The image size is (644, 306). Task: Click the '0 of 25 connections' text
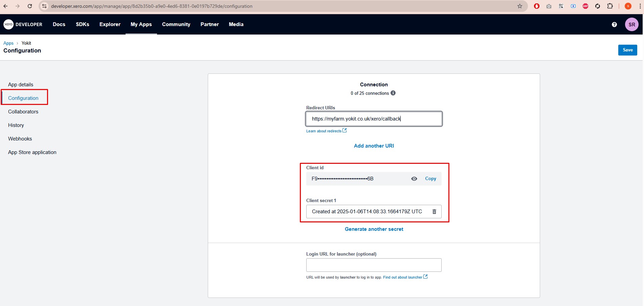pos(370,93)
